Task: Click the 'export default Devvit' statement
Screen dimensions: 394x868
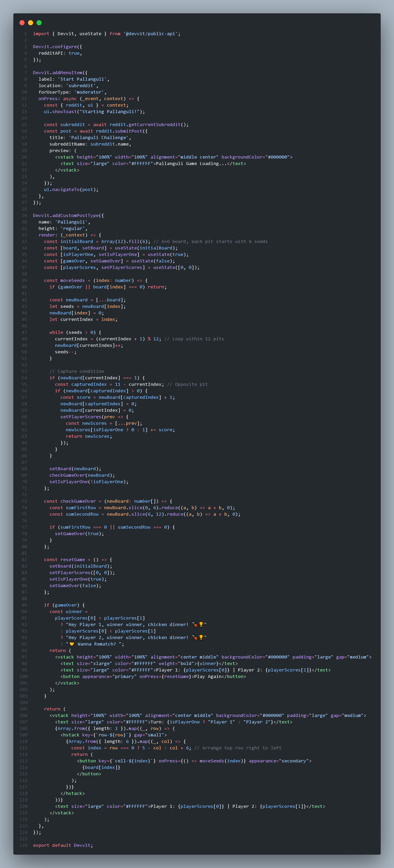Action: click(63, 845)
